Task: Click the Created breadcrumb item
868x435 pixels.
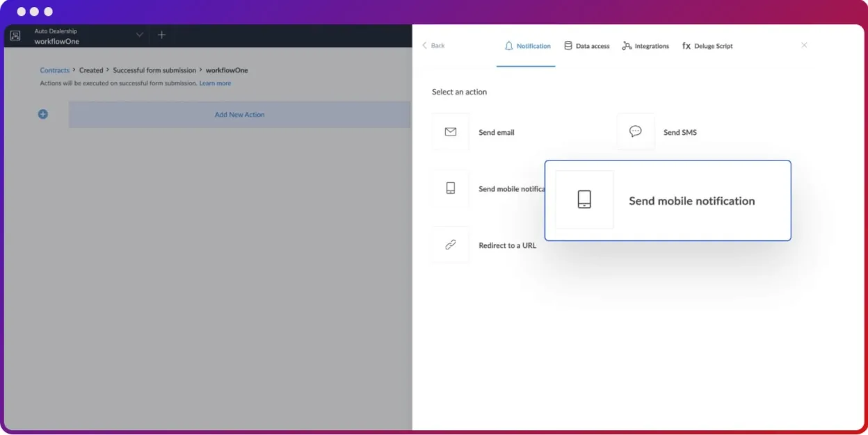Action: click(x=91, y=70)
